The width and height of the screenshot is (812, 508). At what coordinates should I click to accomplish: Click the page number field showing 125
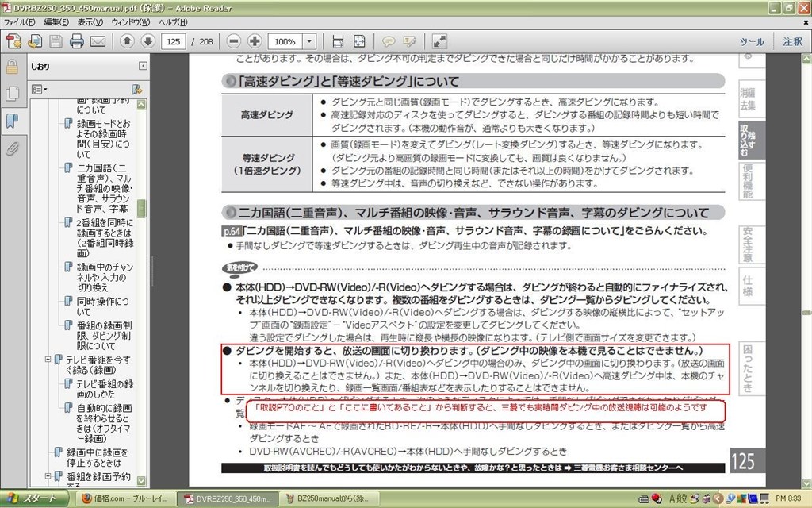pos(174,41)
